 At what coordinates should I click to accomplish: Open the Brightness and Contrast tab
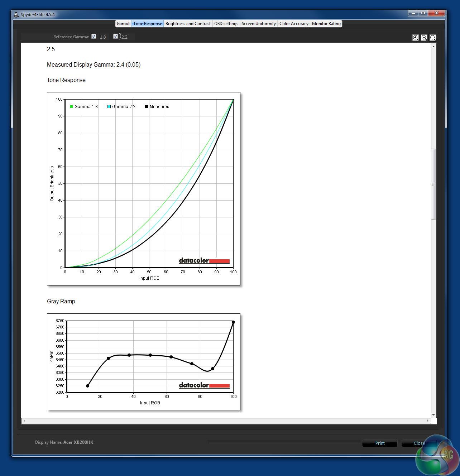[188, 24]
